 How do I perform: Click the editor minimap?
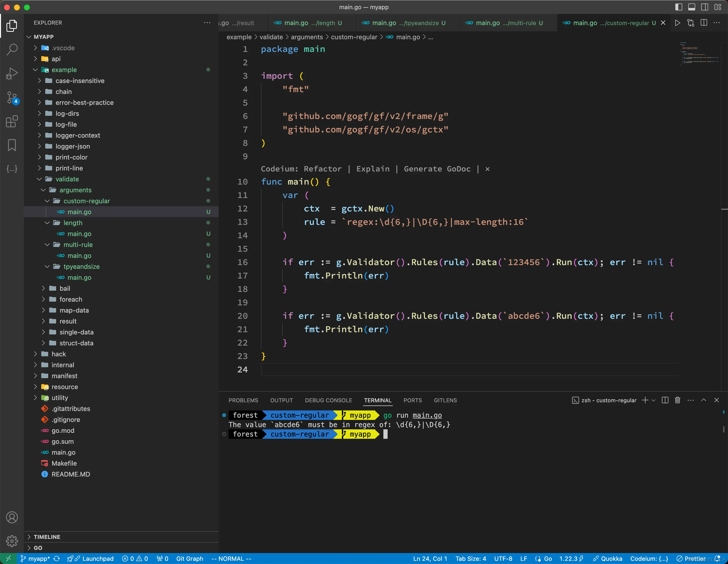click(x=699, y=53)
